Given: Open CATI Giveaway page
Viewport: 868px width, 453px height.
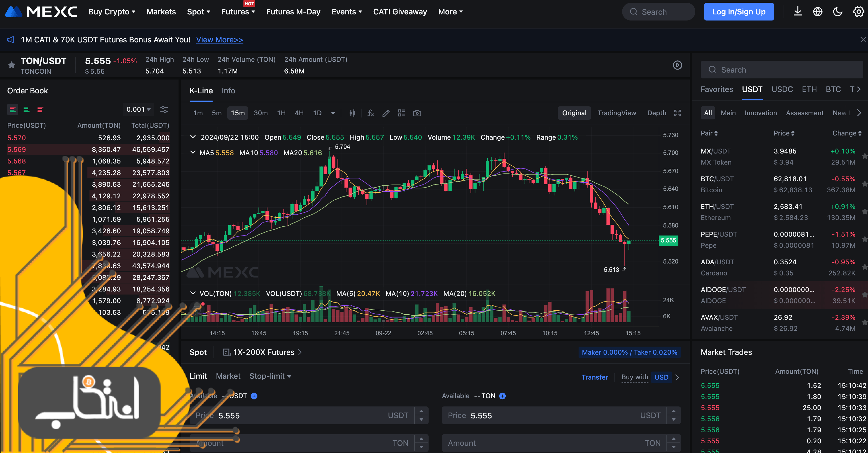Looking at the screenshot, I should tap(400, 12).
